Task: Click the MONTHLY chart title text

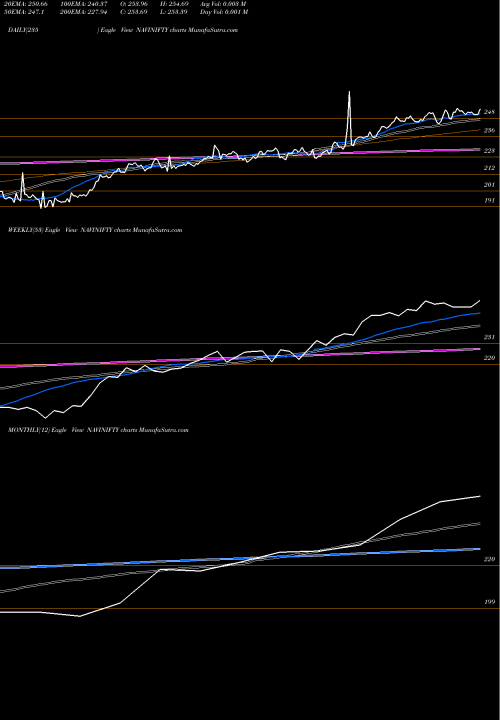Action: pyautogui.click(x=98, y=430)
